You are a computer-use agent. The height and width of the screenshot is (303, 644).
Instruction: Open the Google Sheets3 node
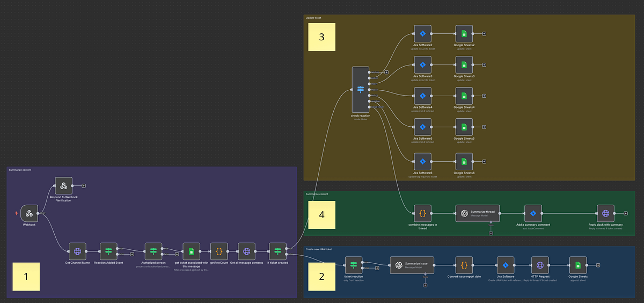pos(464,65)
